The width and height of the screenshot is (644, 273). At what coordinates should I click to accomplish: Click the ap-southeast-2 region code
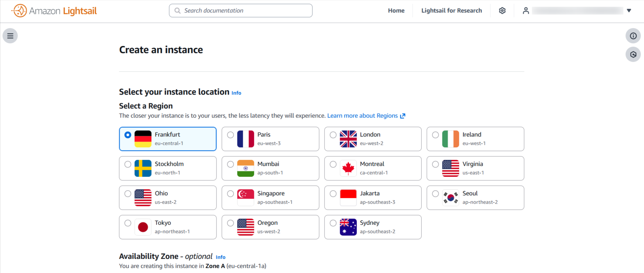(378, 231)
